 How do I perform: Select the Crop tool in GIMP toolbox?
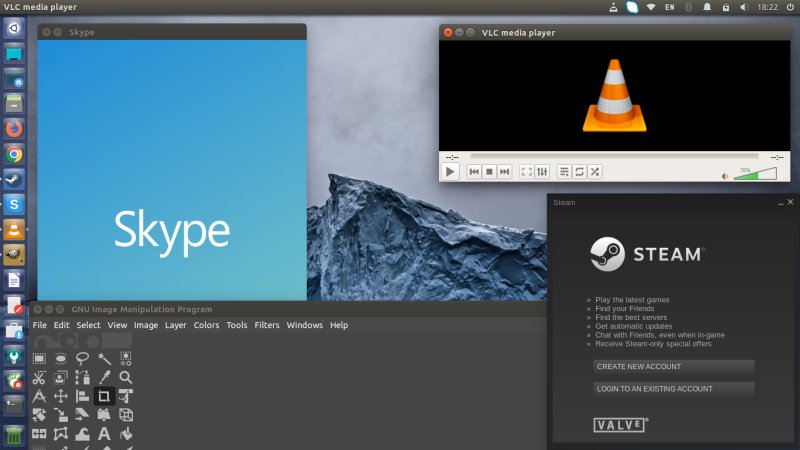104,396
